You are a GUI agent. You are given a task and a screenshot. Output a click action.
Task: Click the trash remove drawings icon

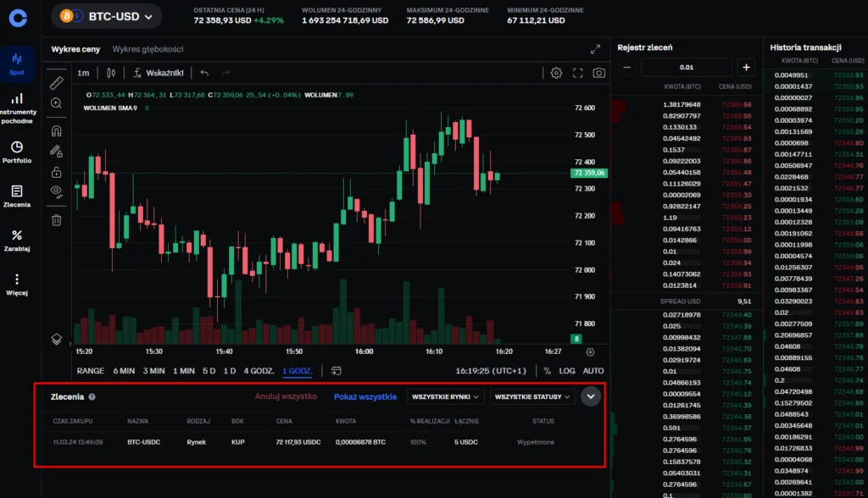point(57,220)
